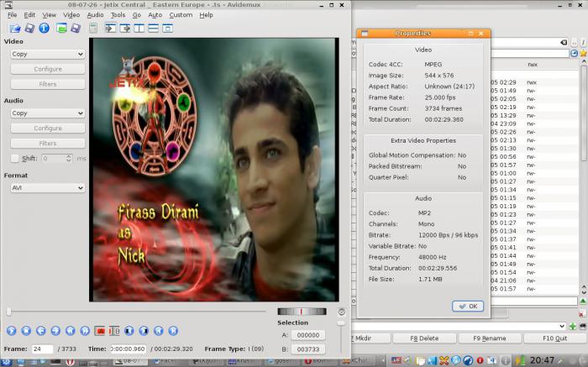Select the output-preview toolbar icon with right arrow
588x367 pixels.
(x=125, y=28)
